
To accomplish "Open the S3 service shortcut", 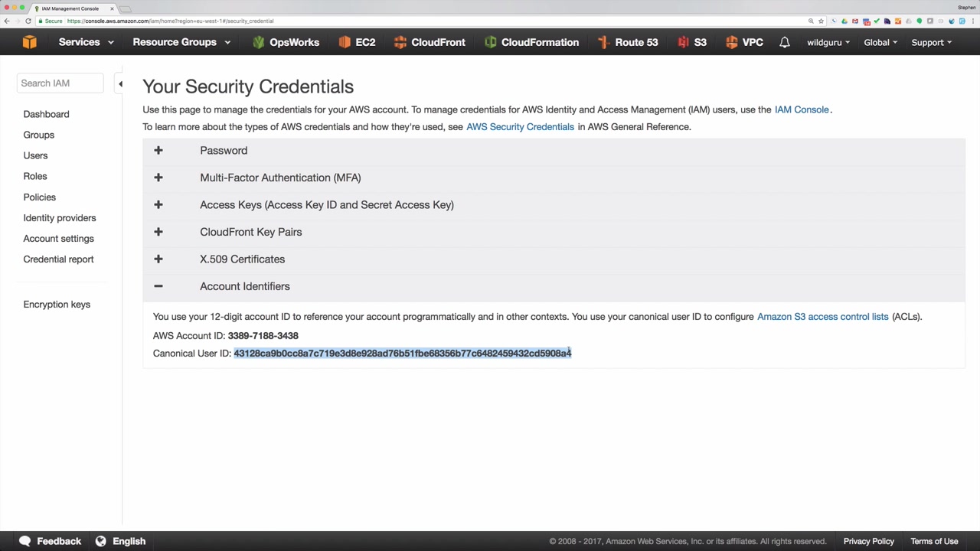I will [692, 42].
